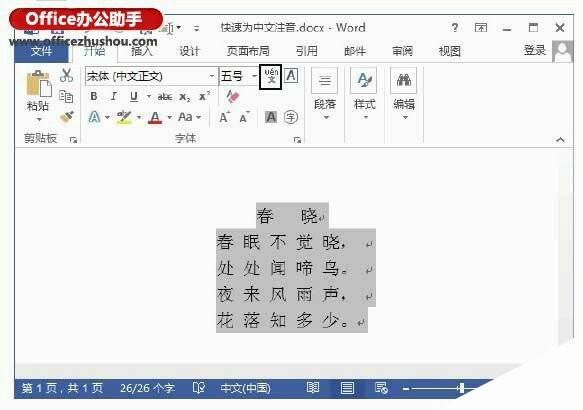Open Ribbon Display Options icon
583x410 pixels.
481,28
